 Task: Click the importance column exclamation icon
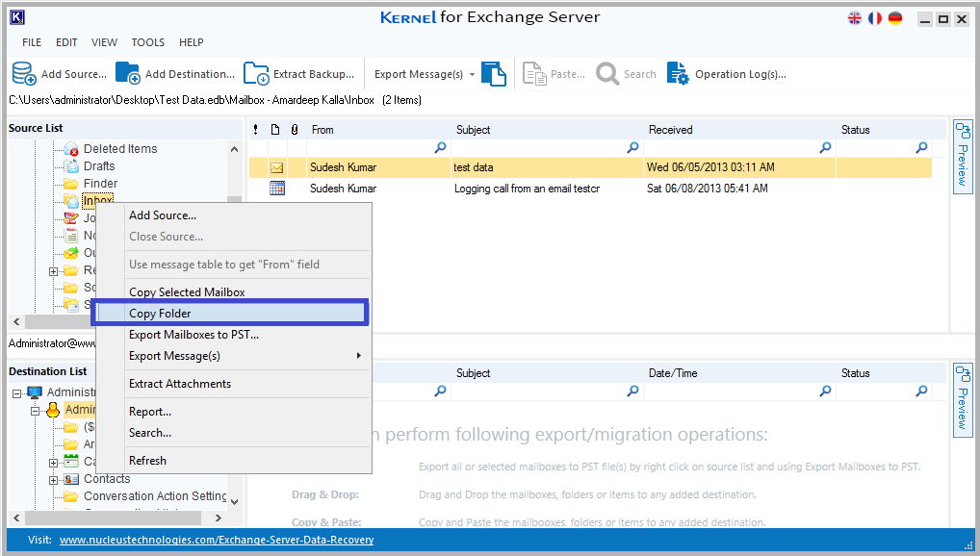coord(256,130)
